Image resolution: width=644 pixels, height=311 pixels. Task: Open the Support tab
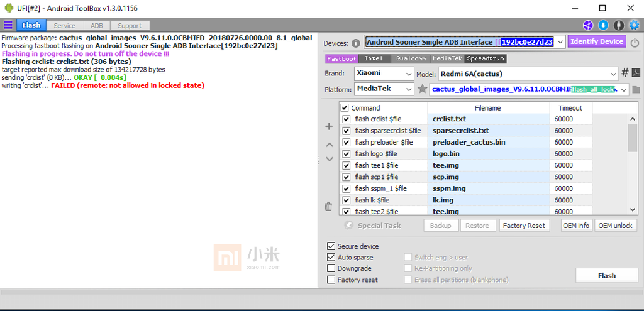(x=130, y=25)
